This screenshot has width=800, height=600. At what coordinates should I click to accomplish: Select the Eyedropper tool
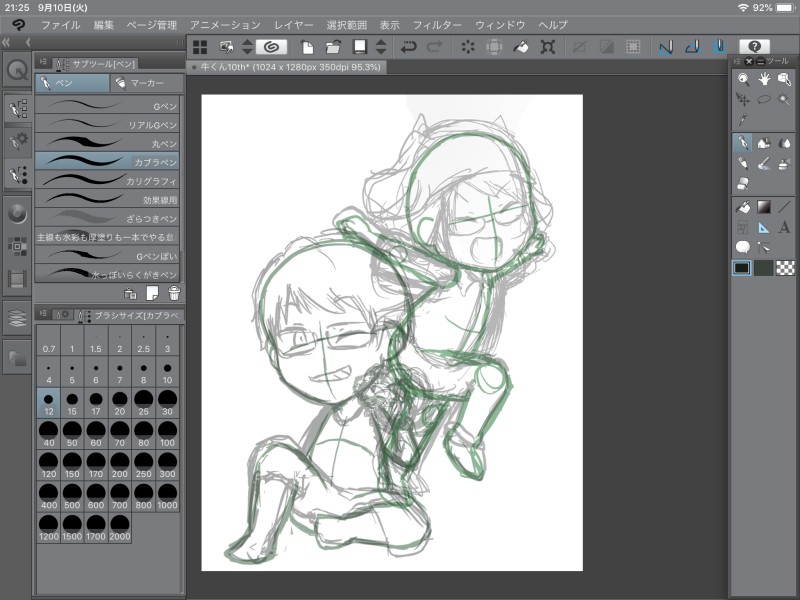coord(743,119)
